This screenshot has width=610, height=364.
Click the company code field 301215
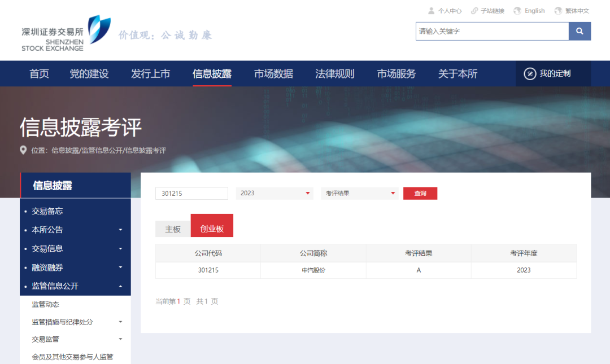pos(192,193)
